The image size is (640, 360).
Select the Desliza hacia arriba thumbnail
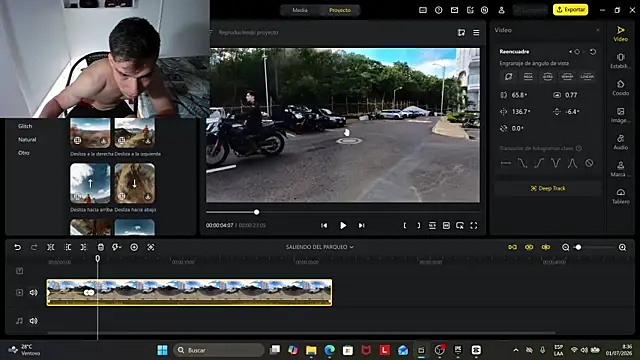coord(90,183)
